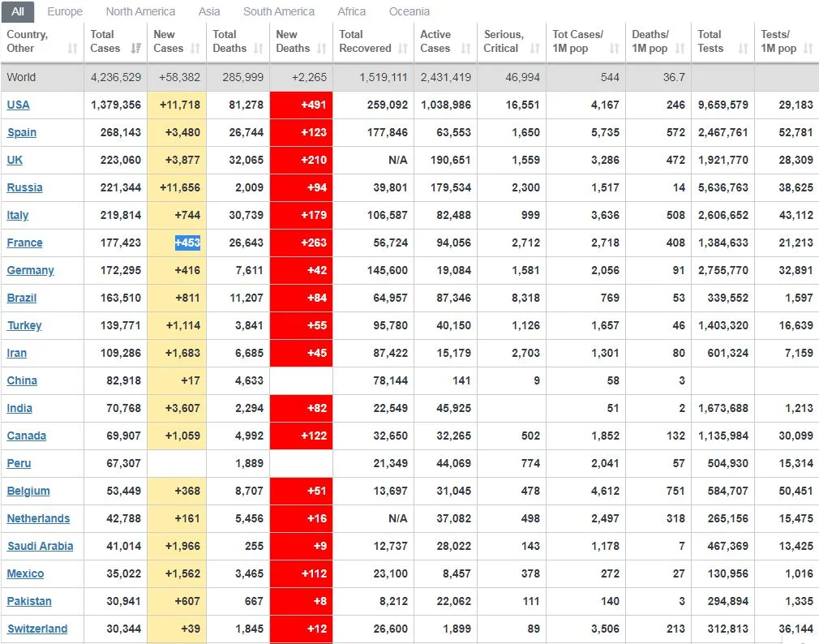Screen dimensions: 819x644
Task: Follow the Switzerland country link
Action: [37, 629]
